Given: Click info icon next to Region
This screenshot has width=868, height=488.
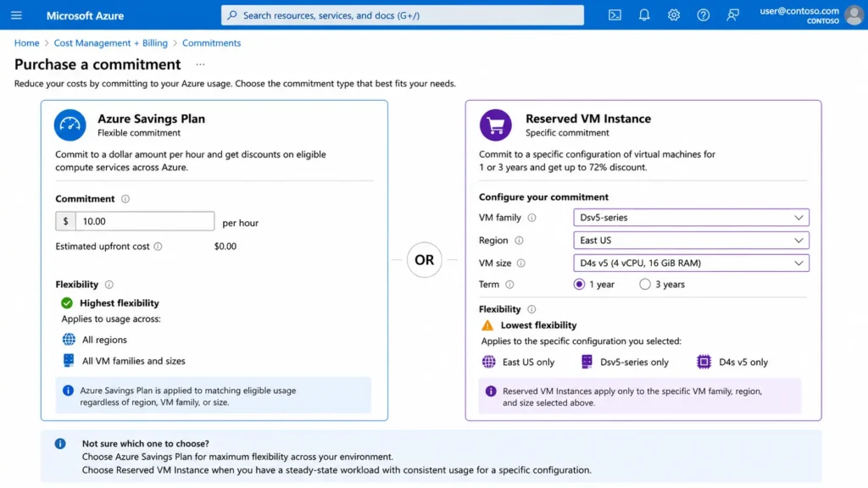Looking at the screenshot, I should click(x=519, y=240).
